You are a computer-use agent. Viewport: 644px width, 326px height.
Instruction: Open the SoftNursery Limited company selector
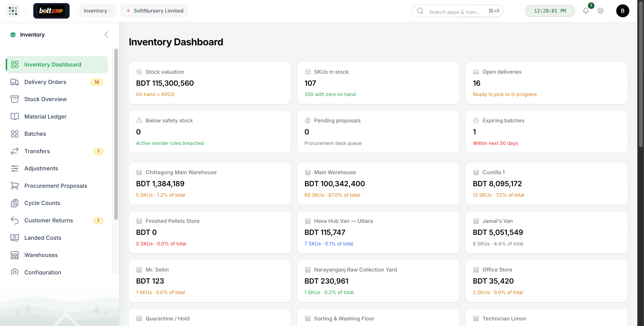click(154, 11)
